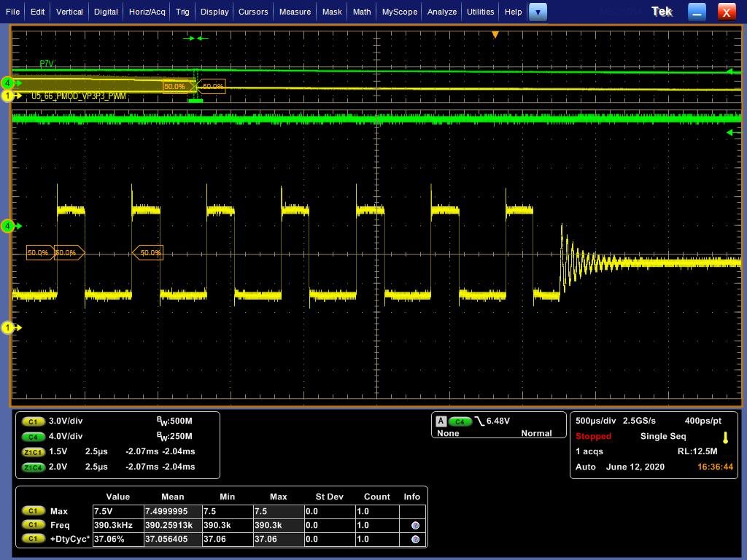Open the Math menu
Image resolution: width=747 pixels, height=560 pixels.
(x=362, y=12)
